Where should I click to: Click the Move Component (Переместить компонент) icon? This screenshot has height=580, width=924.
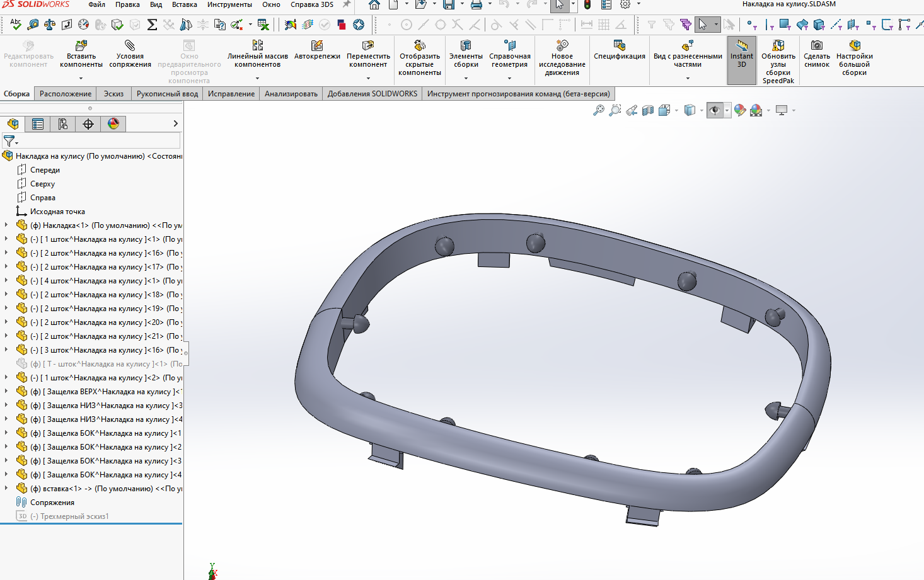pos(368,46)
